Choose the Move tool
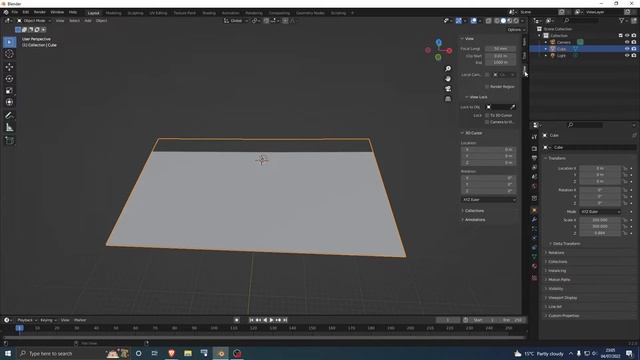 [x=9, y=67]
